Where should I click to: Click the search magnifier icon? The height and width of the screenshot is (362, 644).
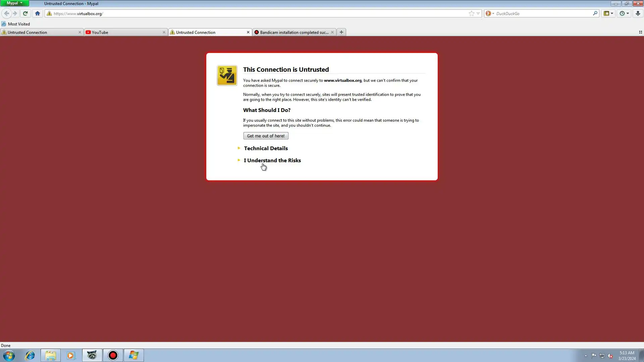(x=595, y=13)
